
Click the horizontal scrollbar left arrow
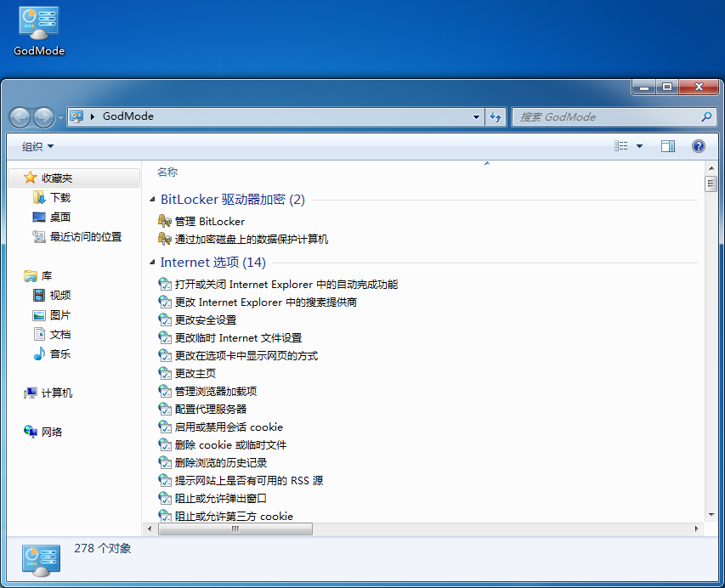tap(150, 529)
